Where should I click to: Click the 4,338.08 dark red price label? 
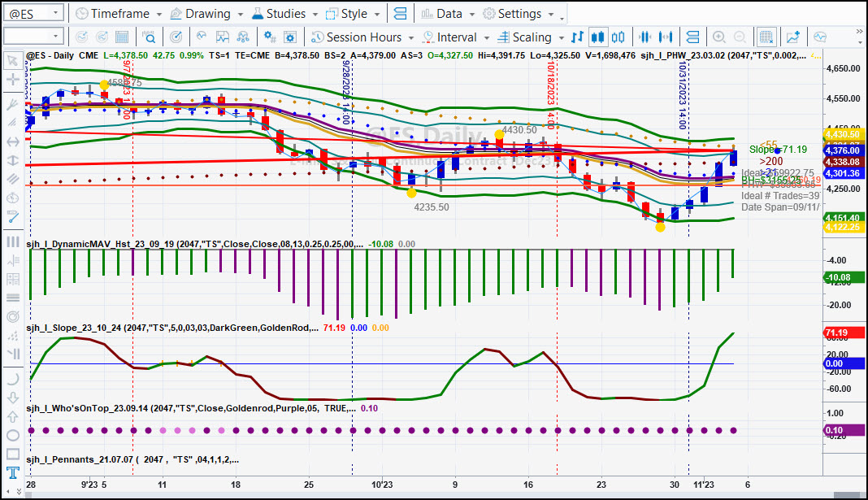[x=843, y=163]
